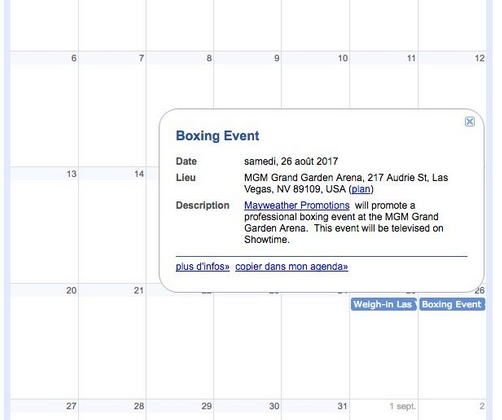Open the Mayweather Promotions link
Viewport: 502px width, 420px height.
[x=297, y=205]
